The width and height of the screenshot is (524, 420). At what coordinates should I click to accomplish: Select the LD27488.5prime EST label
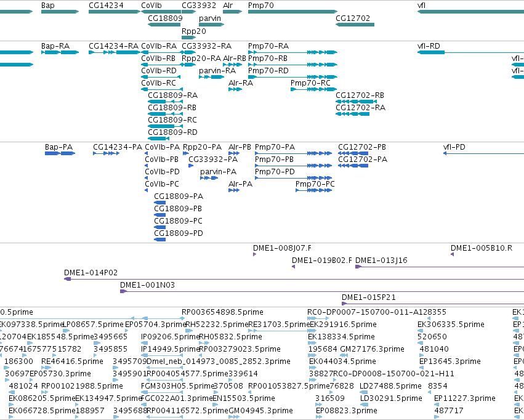(390, 386)
